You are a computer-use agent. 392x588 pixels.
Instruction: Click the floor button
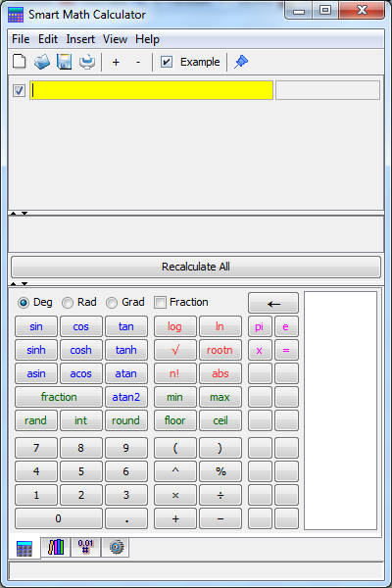[174, 420]
